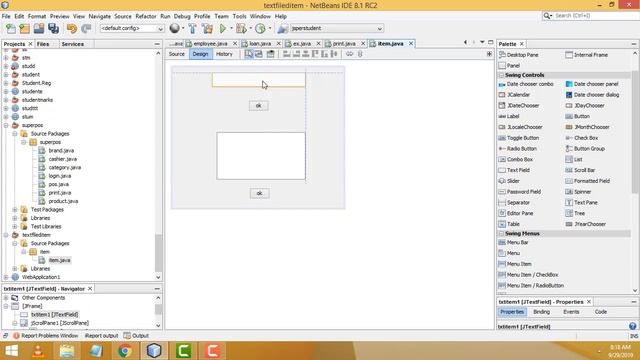This screenshot has height=360, width=640.
Task: Activate the Selection Mode icon in designer toolbar
Action: tap(249, 54)
